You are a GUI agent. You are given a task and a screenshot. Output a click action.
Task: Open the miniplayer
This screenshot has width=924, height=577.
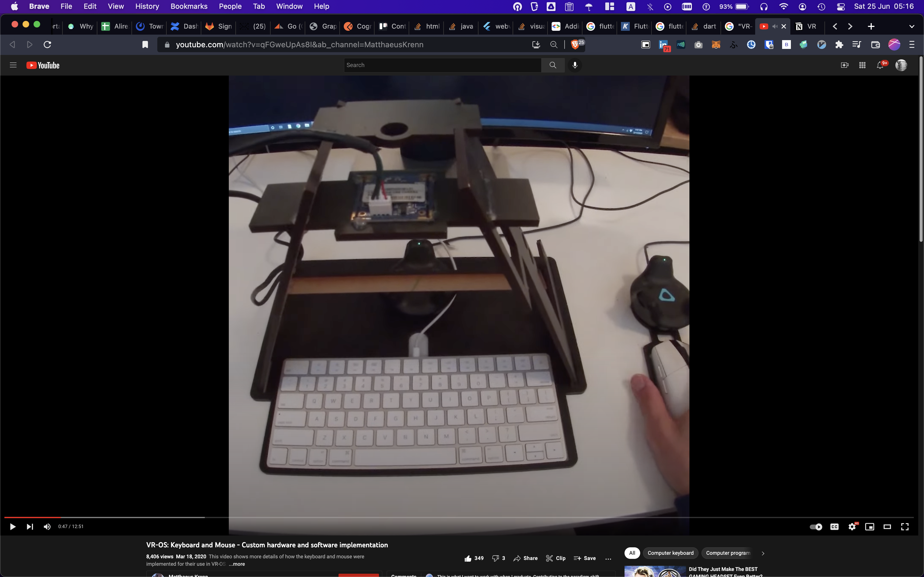click(869, 527)
